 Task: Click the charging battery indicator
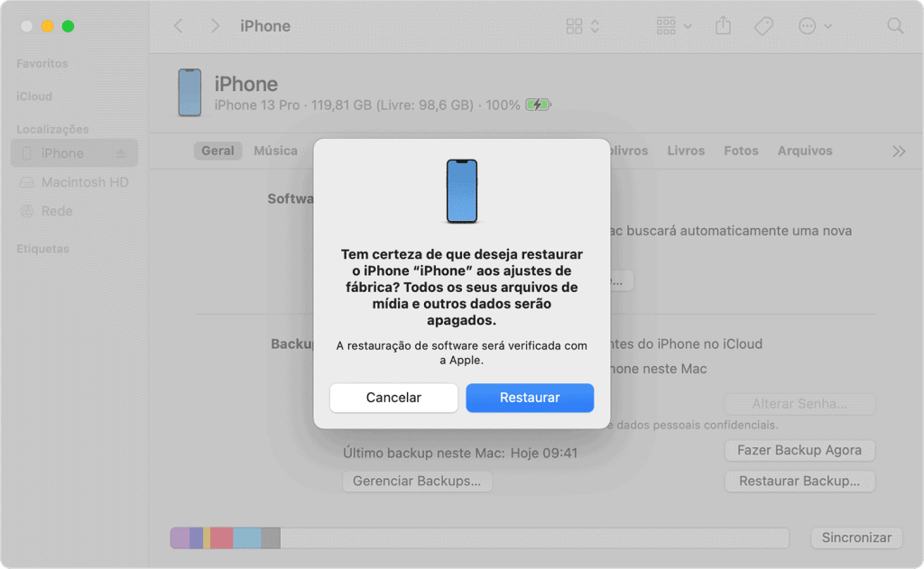(538, 105)
